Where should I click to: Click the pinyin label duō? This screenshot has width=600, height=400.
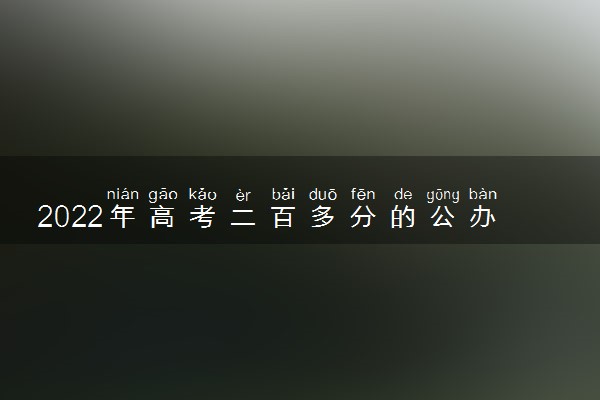(323, 194)
